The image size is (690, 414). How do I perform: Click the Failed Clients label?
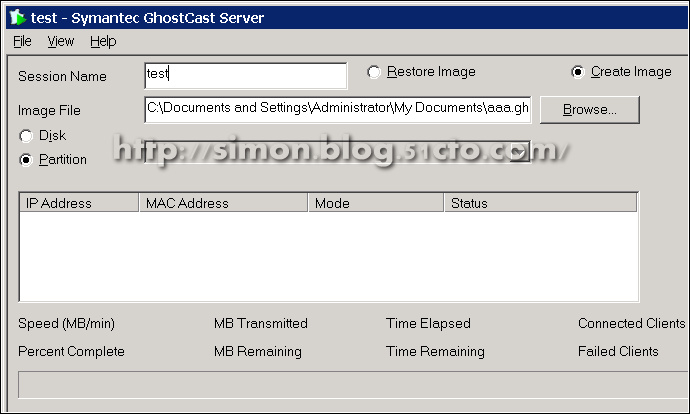pos(618,351)
